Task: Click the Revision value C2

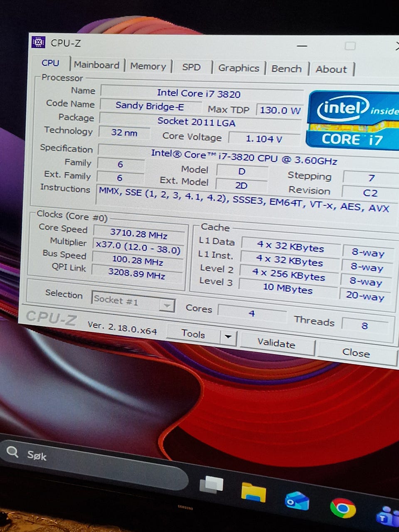Action: tap(370, 193)
